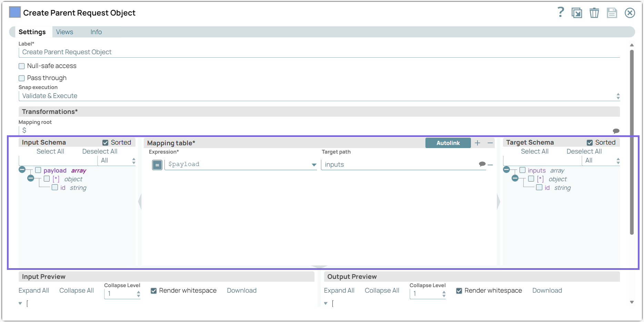
Task: Click the settings vertical scrollbar thumb
Action: (x=632, y=142)
